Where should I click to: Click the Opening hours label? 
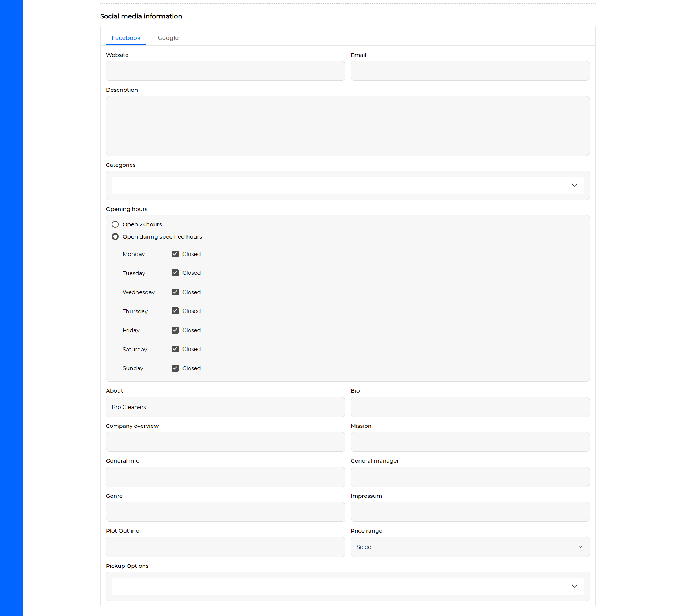pos(127,209)
